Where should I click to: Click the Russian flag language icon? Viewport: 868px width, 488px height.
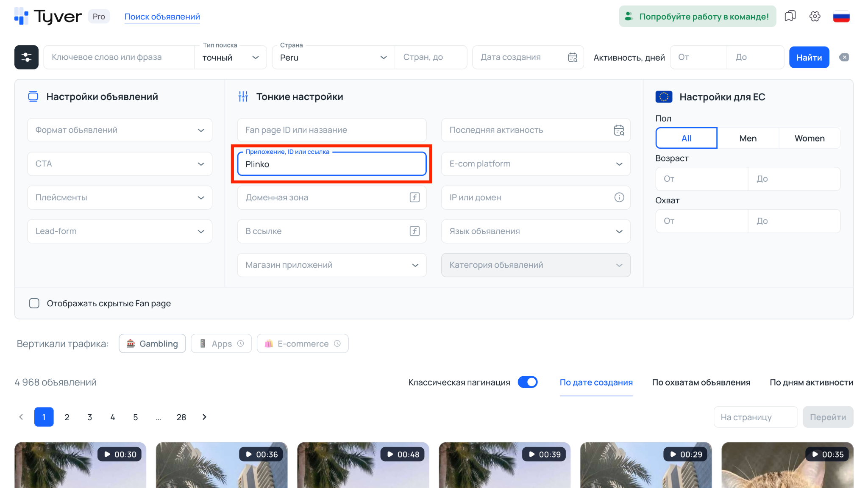pyautogui.click(x=841, y=16)
